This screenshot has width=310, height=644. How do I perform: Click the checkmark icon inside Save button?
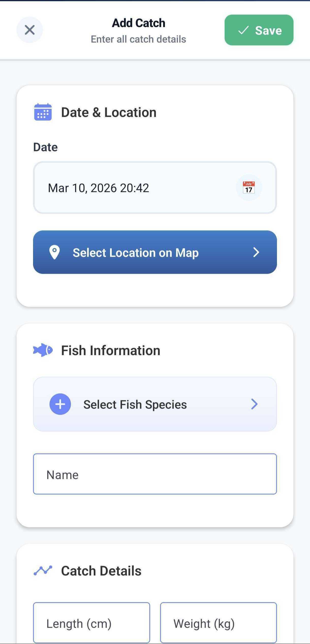[243, 31]
